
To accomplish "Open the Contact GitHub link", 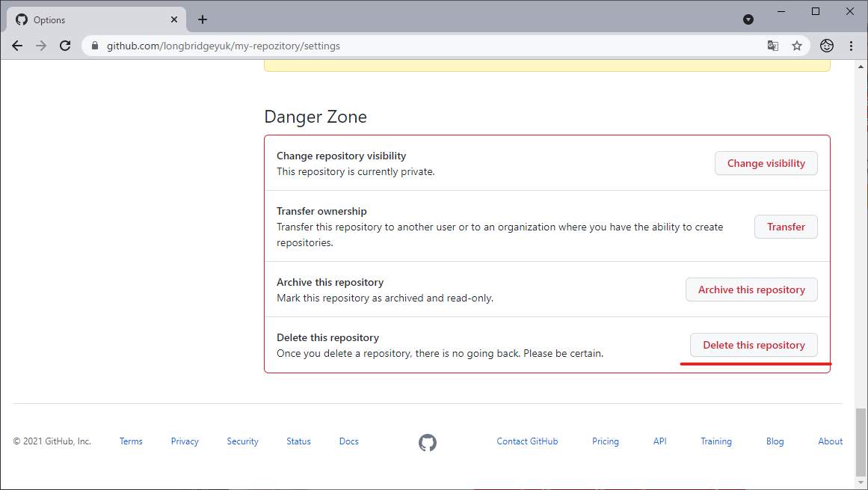I will point(527,441).
